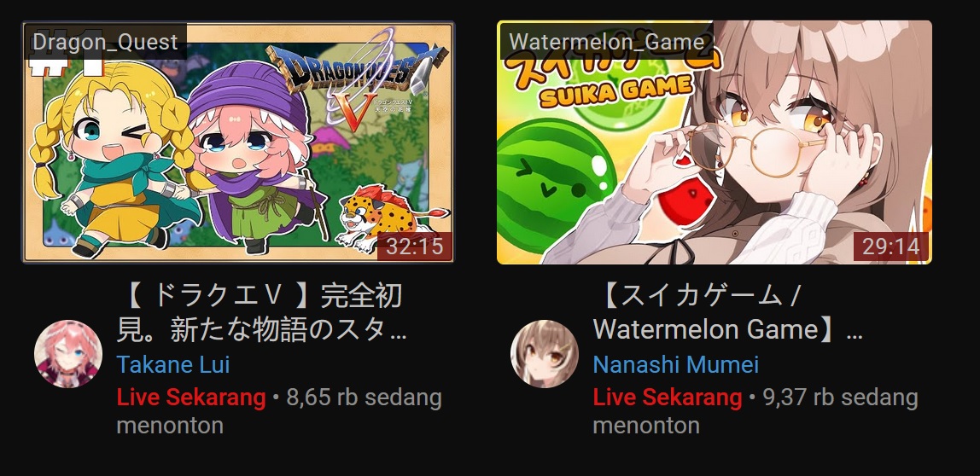This screenshot has width=980, height=476.
Task: Open Takane Lui's round channel avatar
Action: coord(68,353)
